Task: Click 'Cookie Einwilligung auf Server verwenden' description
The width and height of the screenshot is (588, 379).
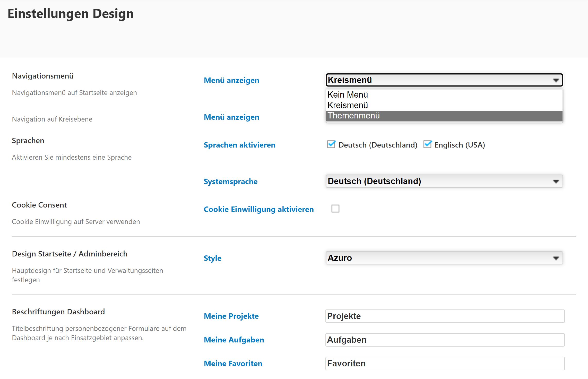Action: (x=76, y=222)
